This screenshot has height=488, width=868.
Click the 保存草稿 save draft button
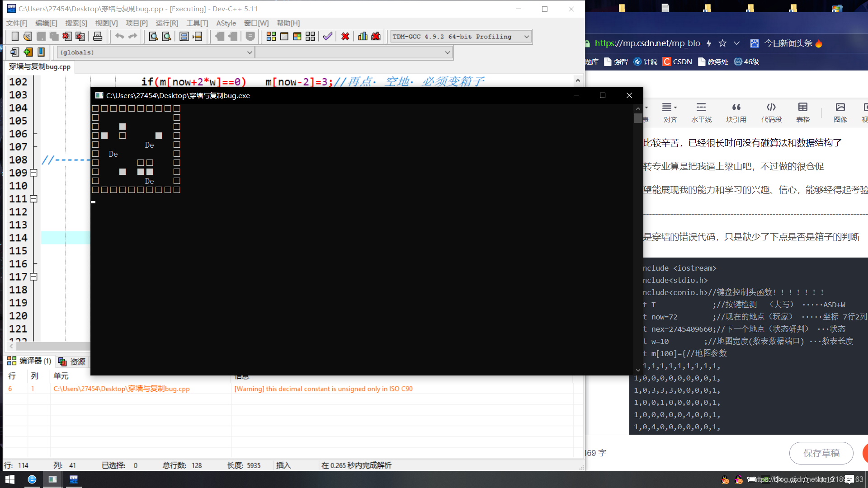[821, 453]
